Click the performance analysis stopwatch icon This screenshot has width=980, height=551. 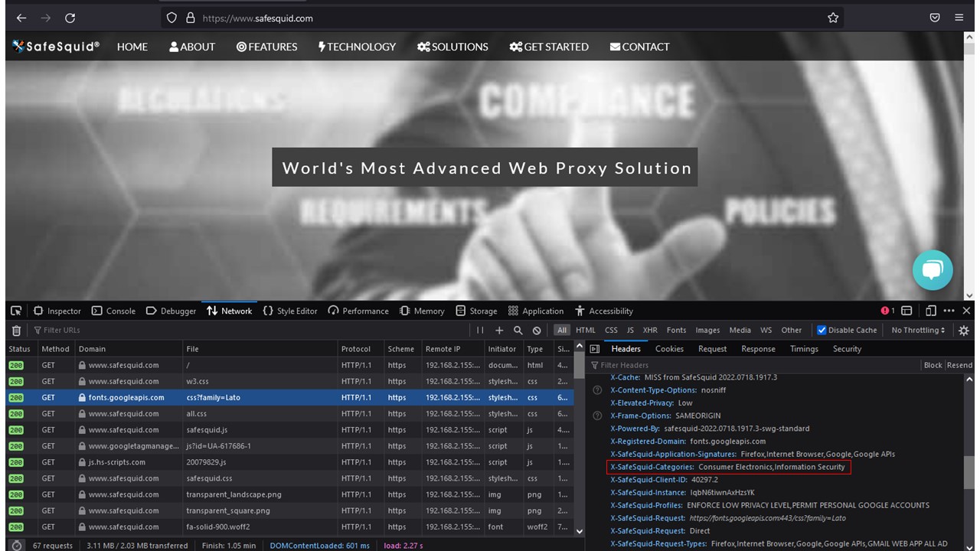[x=16, y=546]
